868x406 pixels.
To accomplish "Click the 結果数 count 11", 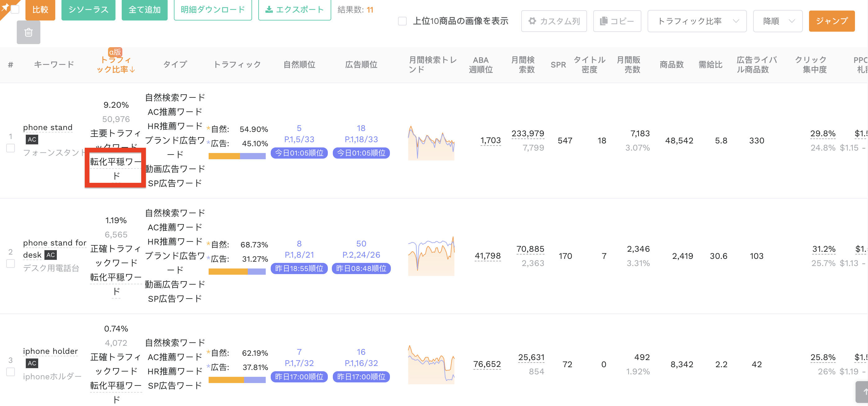I will point(370,10).
